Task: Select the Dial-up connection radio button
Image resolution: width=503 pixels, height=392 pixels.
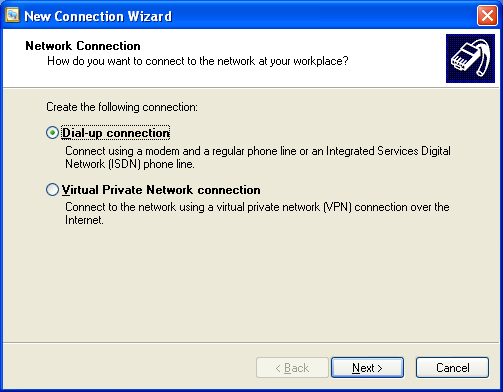Action: tap(52, 133)
